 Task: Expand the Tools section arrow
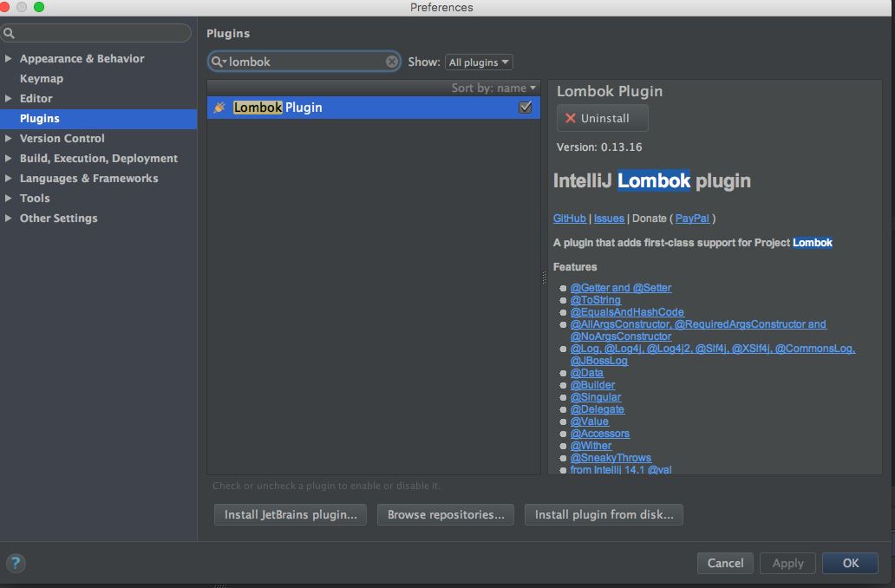(x=8, y=198)
